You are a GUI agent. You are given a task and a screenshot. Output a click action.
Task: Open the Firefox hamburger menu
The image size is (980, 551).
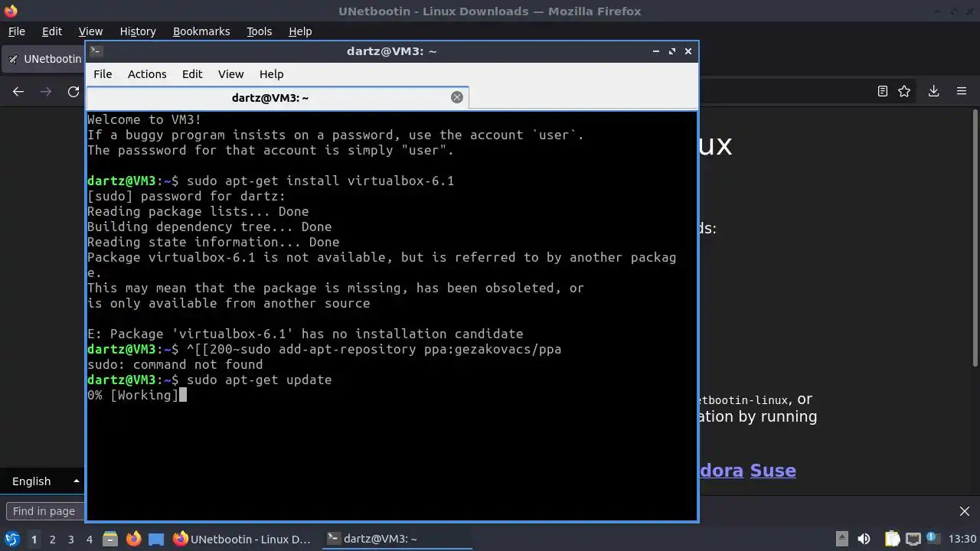[x=962, y=91]
